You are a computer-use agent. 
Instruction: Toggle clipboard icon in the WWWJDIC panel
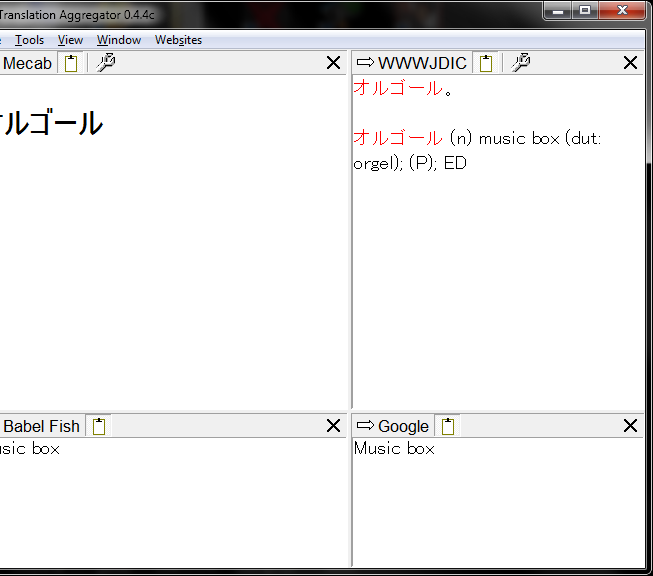[486, 63]
